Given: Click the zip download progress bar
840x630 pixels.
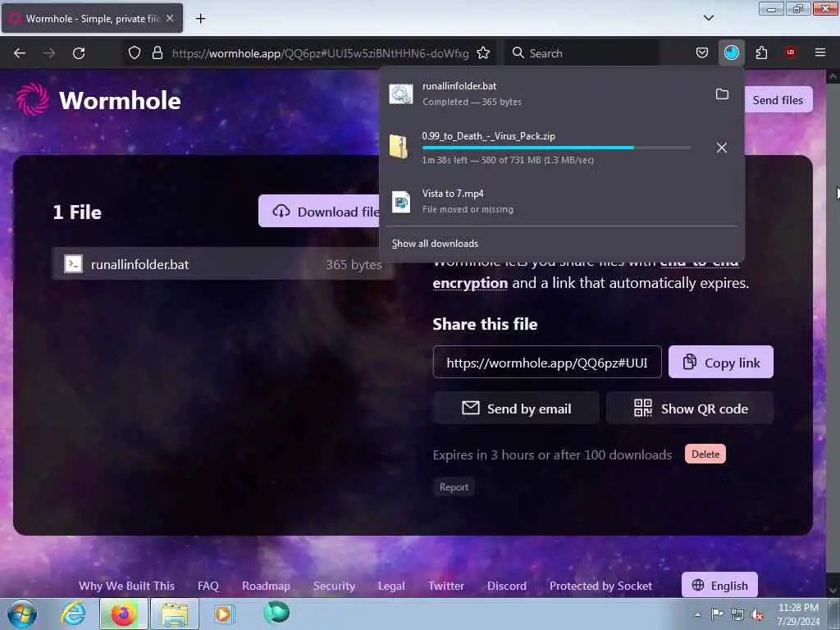Looking at the screenshot, I should [x=556, y=148].
